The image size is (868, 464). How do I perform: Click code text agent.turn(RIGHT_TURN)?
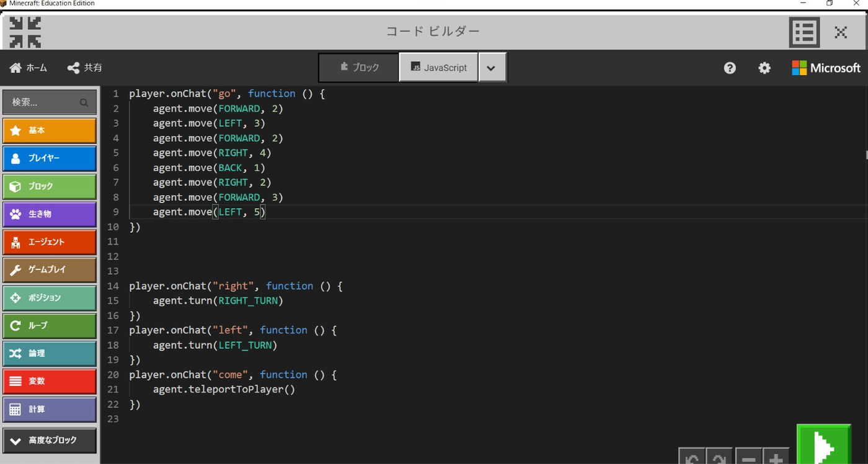point(218,301)
